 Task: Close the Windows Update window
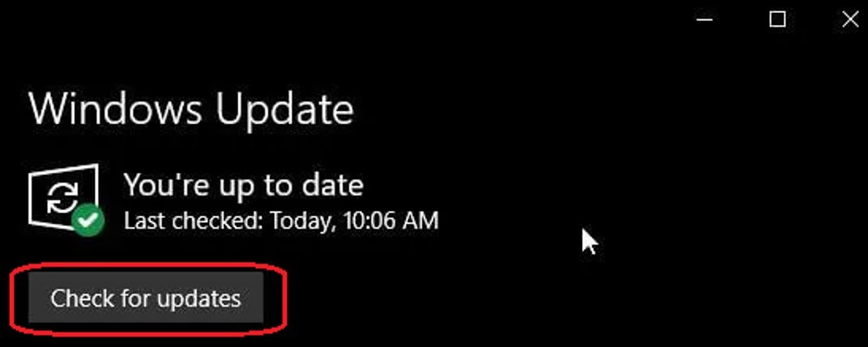[x=849, y=20]
